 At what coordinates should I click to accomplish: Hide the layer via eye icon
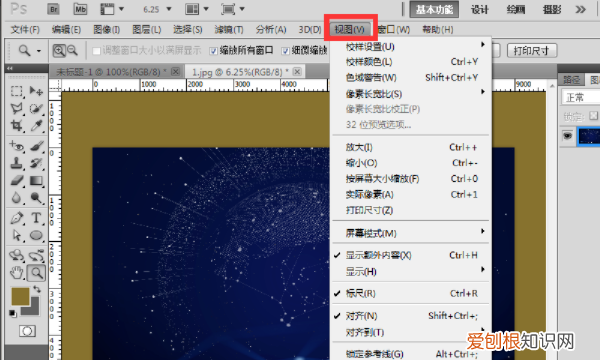[x=567, y=136]
